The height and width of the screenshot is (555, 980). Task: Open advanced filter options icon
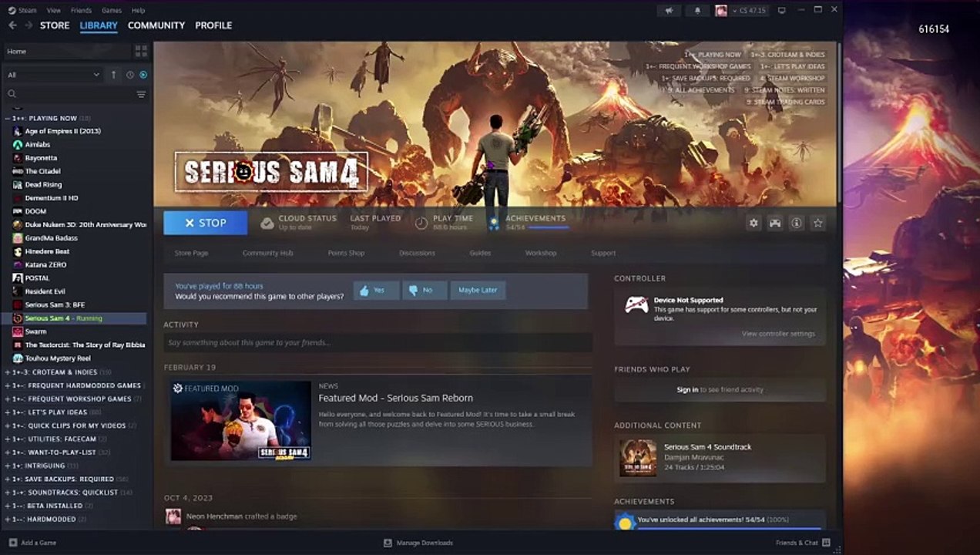141,94
